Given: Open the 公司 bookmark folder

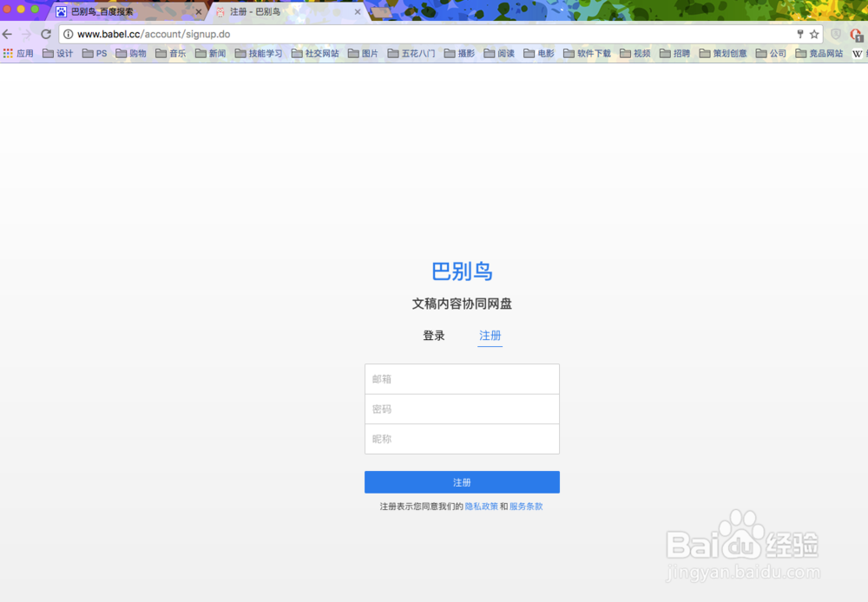Looking at the screenshot, I should 771,53.
